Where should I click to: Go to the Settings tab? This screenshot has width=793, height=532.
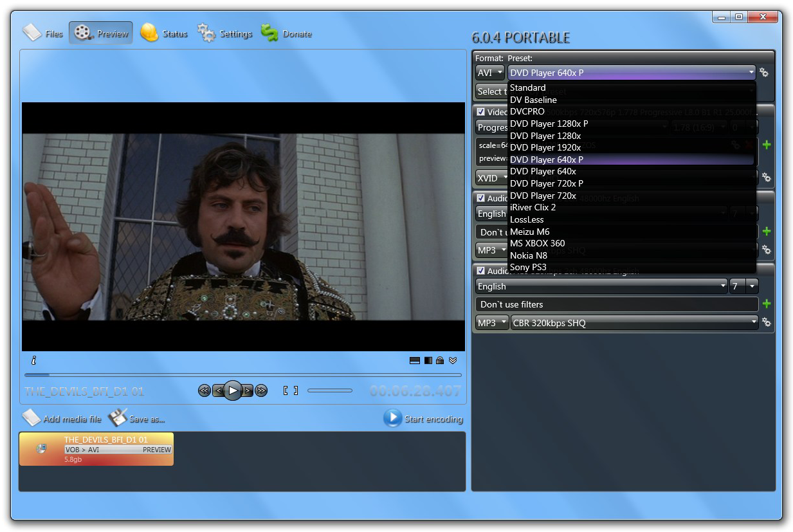tap(224, 33)
